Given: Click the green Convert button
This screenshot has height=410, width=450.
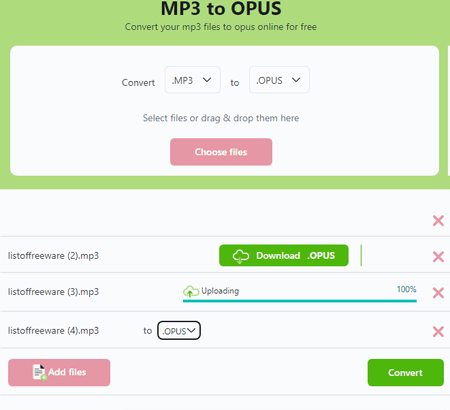Looking at the screenshot, I should click(x=405, y=372).
